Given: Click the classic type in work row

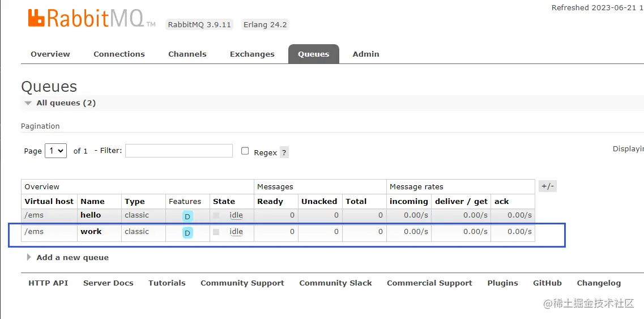Looking at the screenshot, I should tap(137, 231).
